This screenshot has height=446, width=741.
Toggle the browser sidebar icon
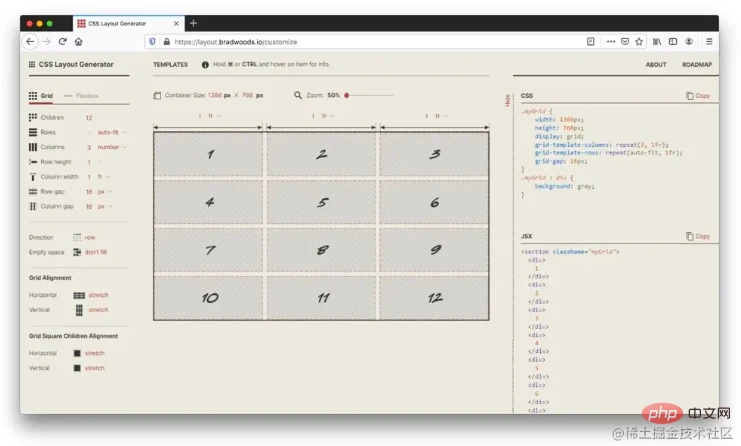pos(673,42)
